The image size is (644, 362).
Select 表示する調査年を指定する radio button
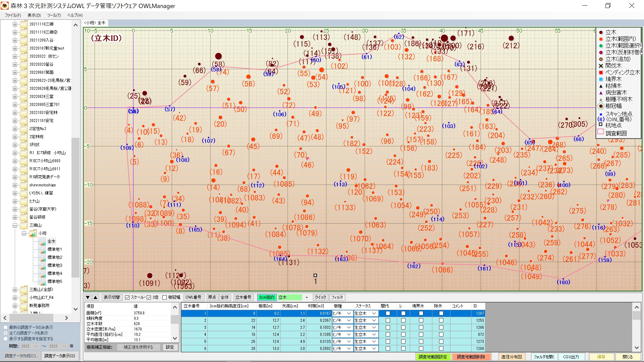point(6,339)
